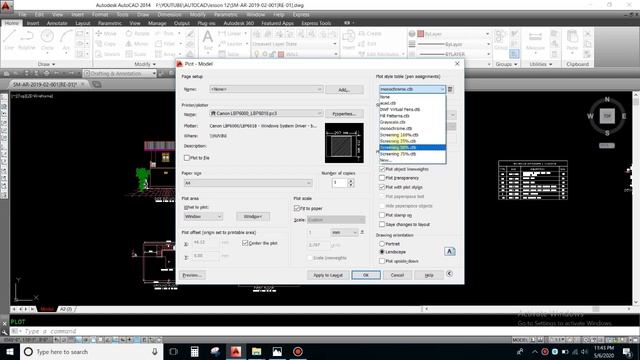Click the AutoCAD taskbar icon
Image resolution: width=640 pixels, height=360 pixels.
236,351
